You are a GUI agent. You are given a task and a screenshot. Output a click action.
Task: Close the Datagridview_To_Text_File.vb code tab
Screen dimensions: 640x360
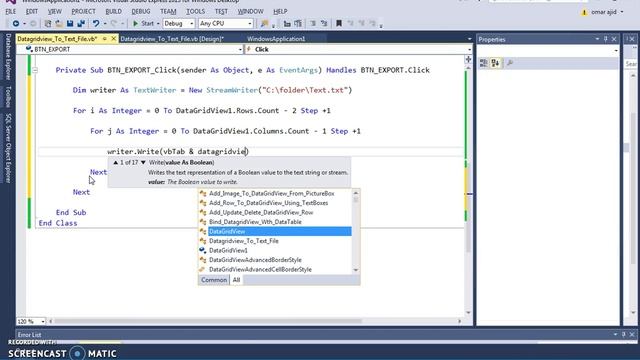(113, 39)
